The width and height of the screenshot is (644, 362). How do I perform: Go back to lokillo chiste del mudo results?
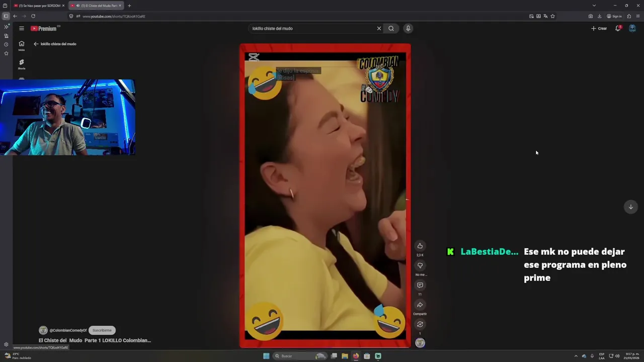click(36, 44)
